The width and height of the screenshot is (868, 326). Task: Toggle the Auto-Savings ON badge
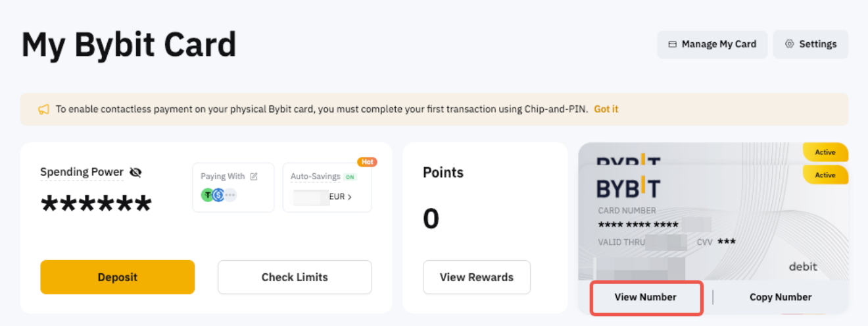tap(350, 177)
